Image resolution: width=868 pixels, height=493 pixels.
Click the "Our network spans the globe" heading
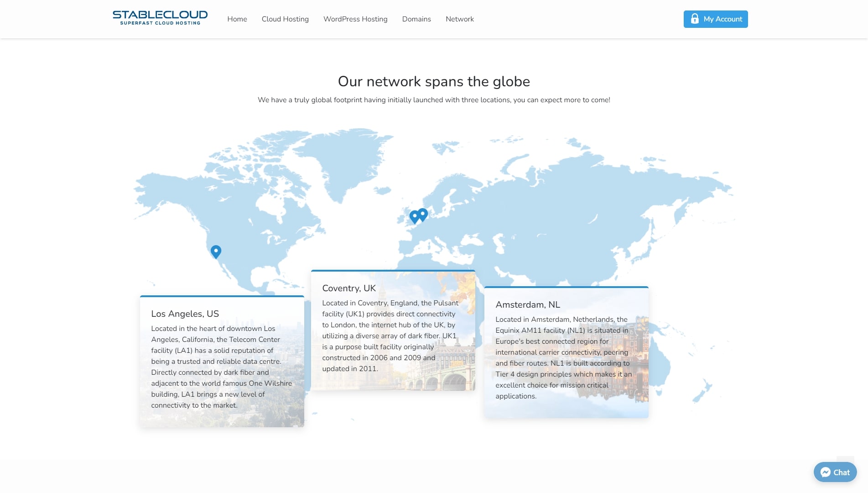click(434, 81)
